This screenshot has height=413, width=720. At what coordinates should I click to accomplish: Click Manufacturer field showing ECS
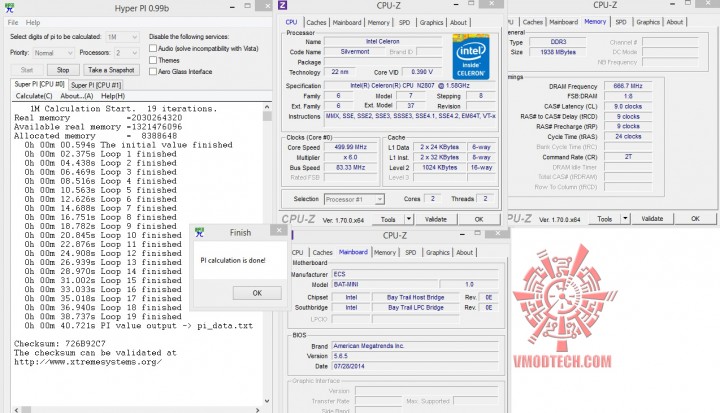point(415,274)
